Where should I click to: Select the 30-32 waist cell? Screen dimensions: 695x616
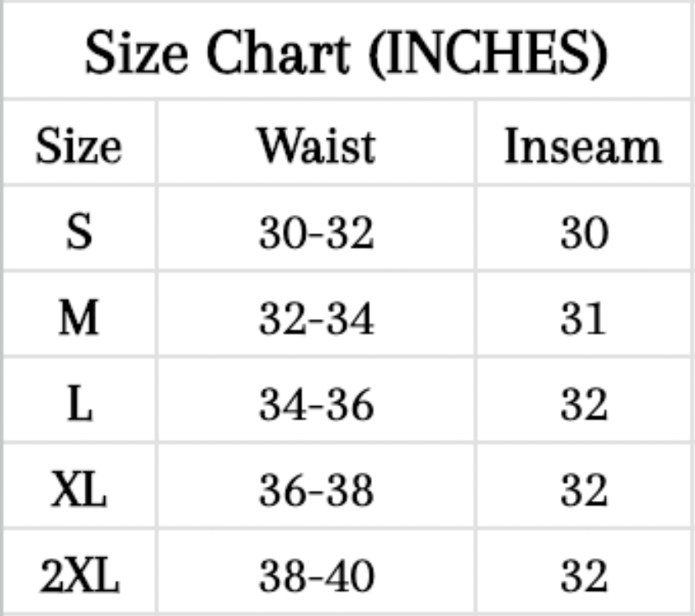click(316, 232)
